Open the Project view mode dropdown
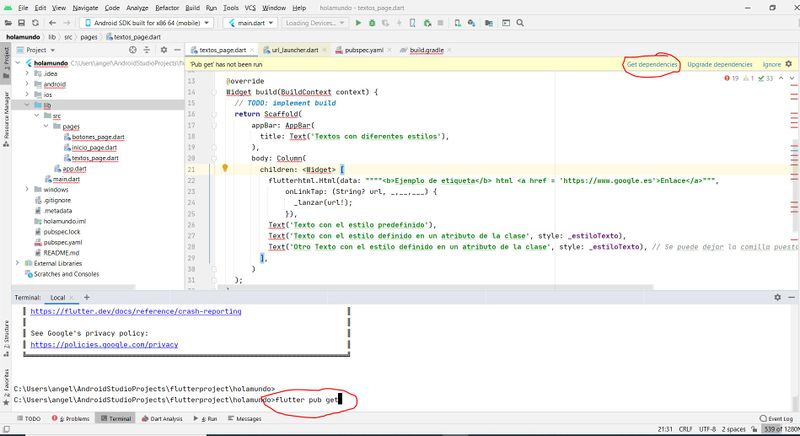Screen dimensions: 800x436 click(36, 50)
